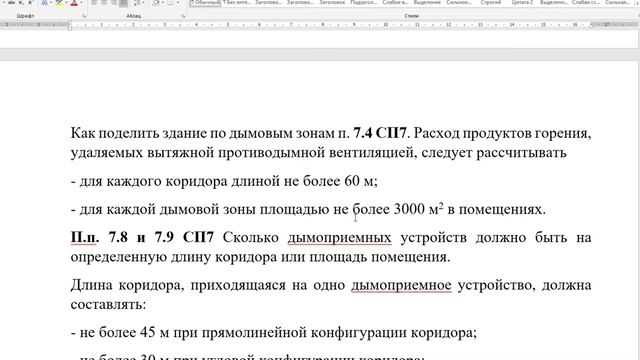Screen dimensions: 640x360
Task: Open Абзац dialog launcher
Action: pyautogui.click(x=183, y=16)
